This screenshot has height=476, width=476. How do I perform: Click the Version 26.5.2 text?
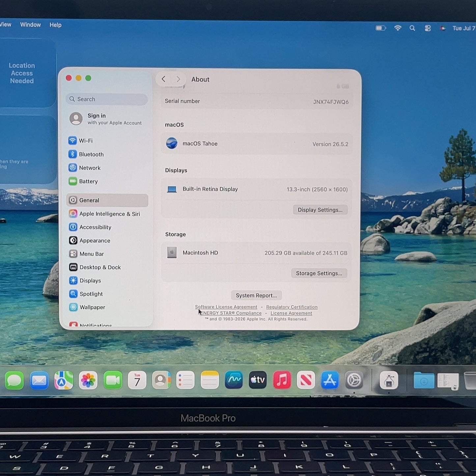coord(330,144)
